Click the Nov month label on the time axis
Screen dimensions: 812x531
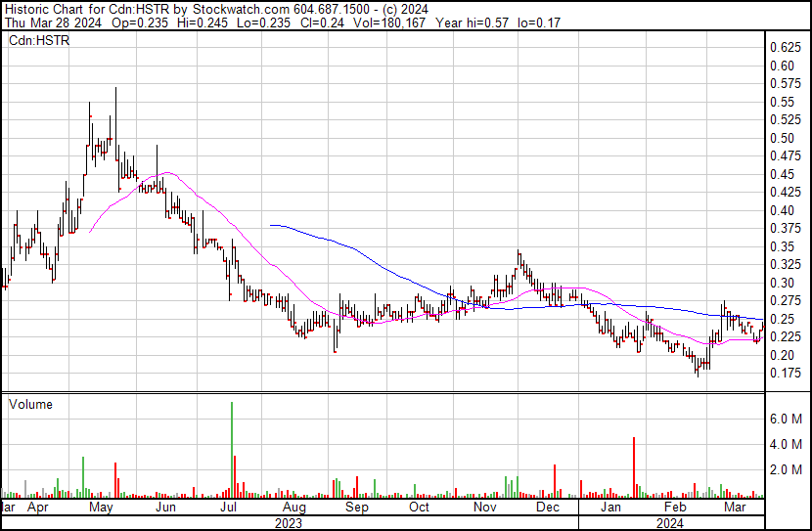point(484,509)
